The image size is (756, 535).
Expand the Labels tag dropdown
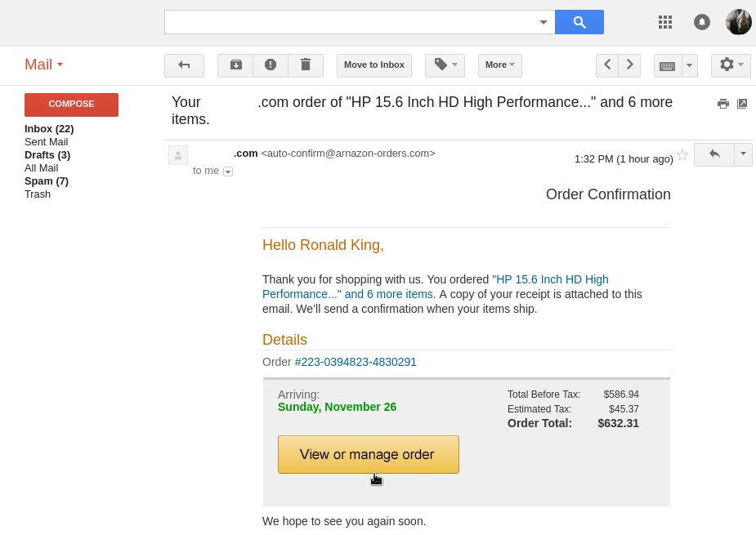(445, 65)
